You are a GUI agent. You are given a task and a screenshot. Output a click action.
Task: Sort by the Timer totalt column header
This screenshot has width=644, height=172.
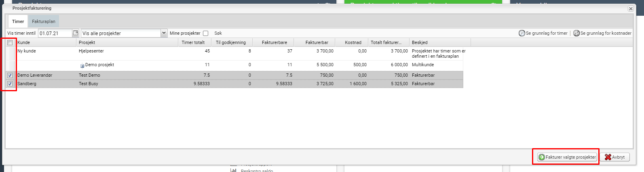pyautogui.click(x=193, y=42)
